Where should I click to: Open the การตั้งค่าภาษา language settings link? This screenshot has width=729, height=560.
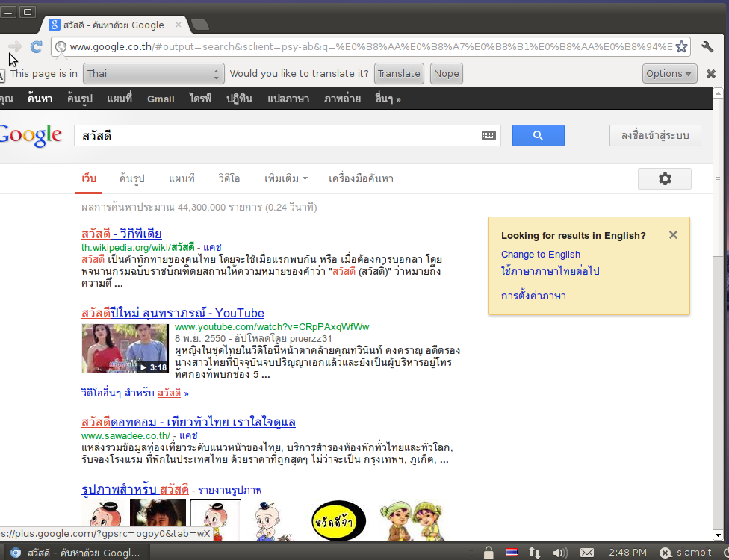533,296
